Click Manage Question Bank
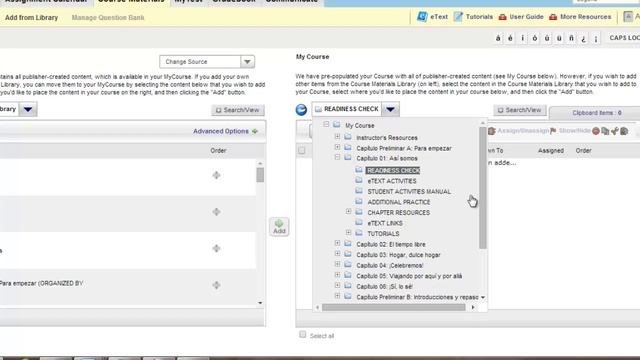This screenshot has width=640, height=360. tap(108, 18)
